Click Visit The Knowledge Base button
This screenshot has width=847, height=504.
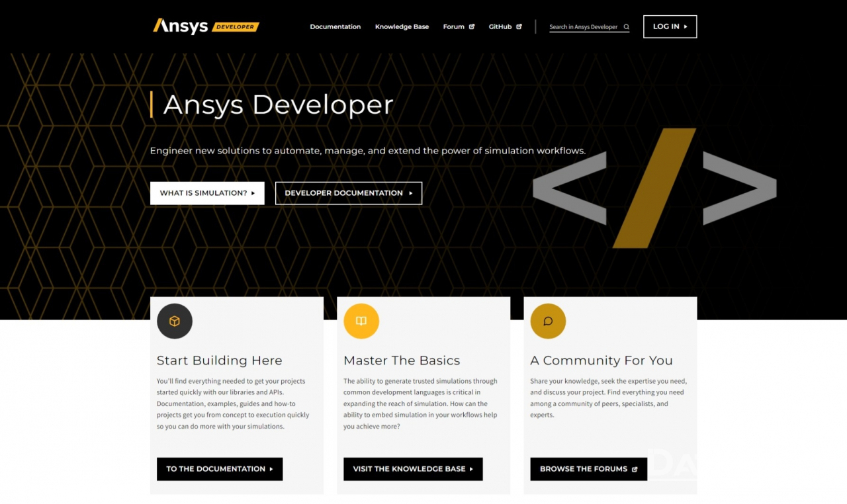[413, 469]
